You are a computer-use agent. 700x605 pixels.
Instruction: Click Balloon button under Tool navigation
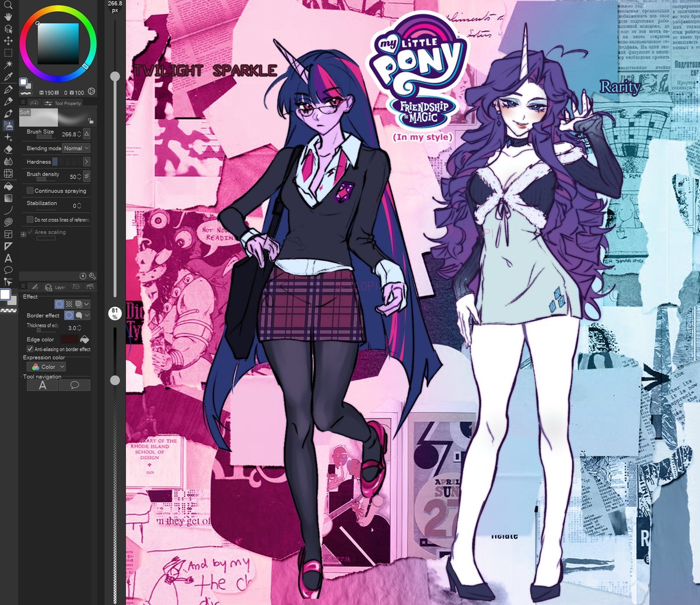75,385
